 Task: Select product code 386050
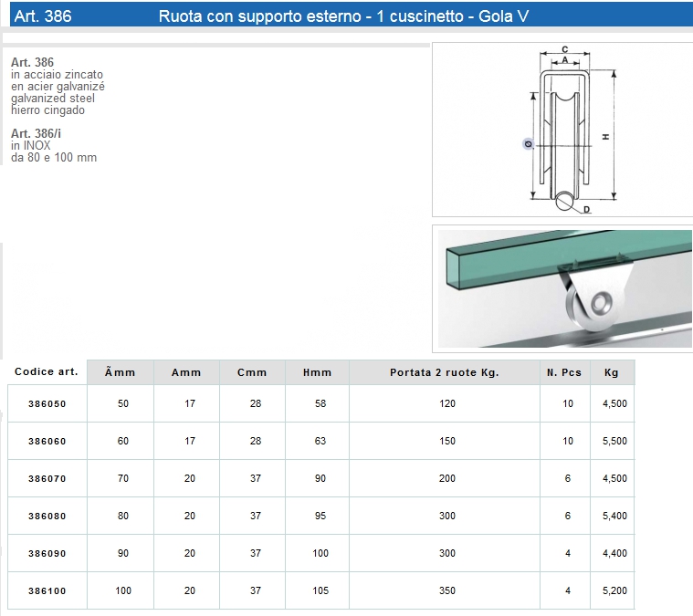click(x=47, y=403)
